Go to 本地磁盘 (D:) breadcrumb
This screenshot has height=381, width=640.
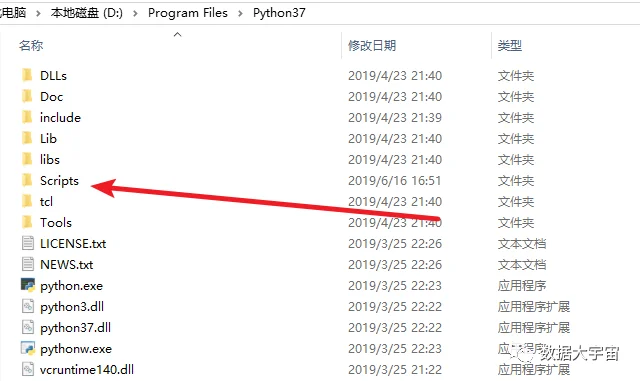click(87, 13)
